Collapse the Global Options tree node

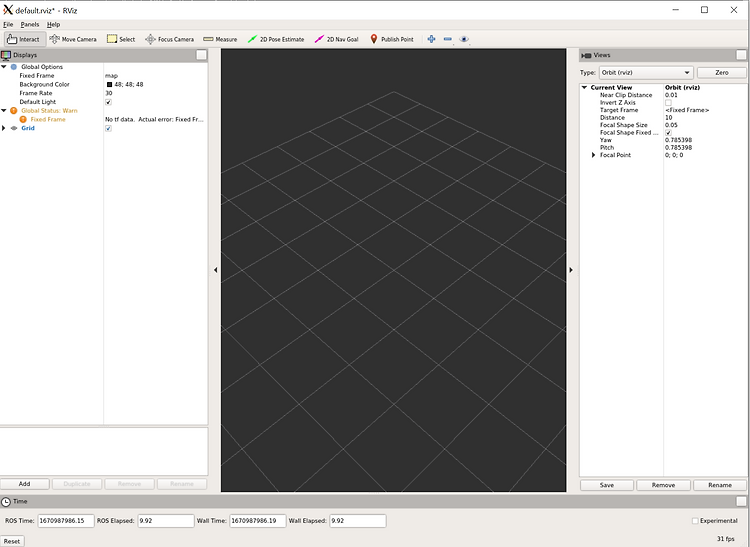coord(4,67)
